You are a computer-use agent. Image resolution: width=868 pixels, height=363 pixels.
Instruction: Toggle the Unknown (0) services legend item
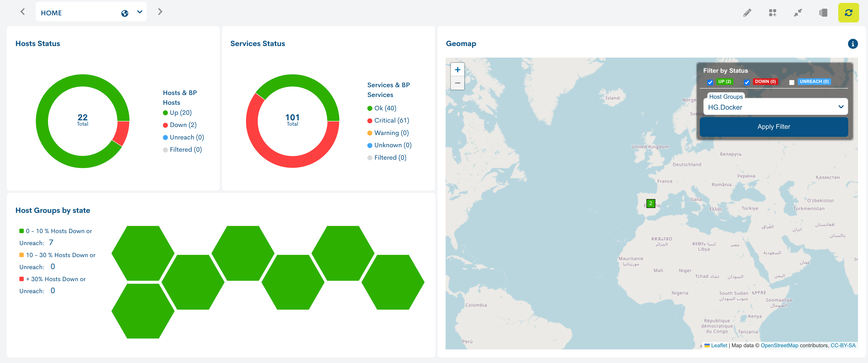[389, 145]
